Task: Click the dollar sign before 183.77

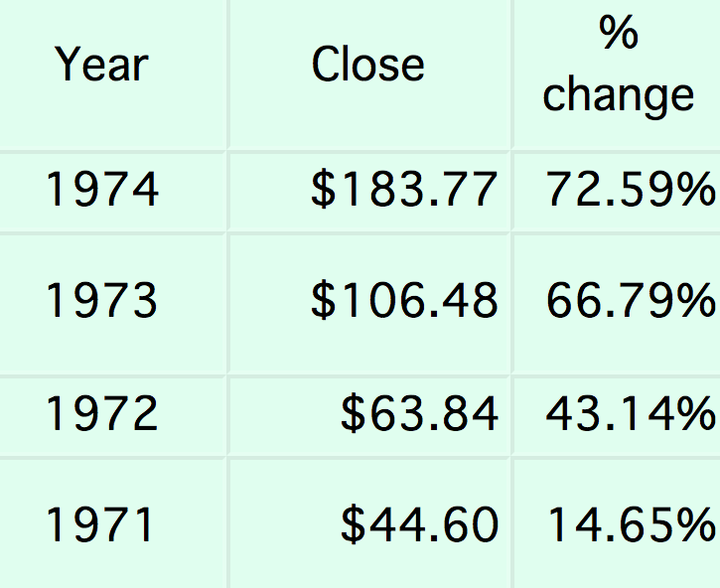Action: point(324,190)
